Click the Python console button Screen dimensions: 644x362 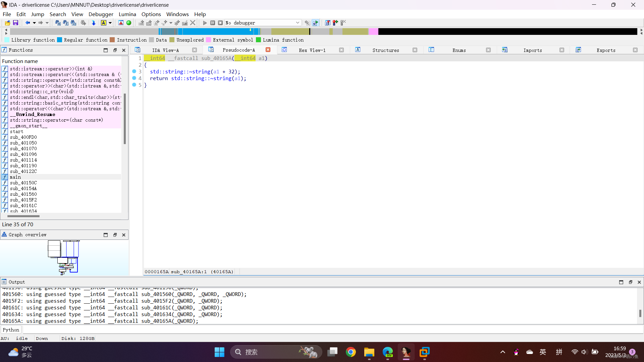[x=11, y=330]
